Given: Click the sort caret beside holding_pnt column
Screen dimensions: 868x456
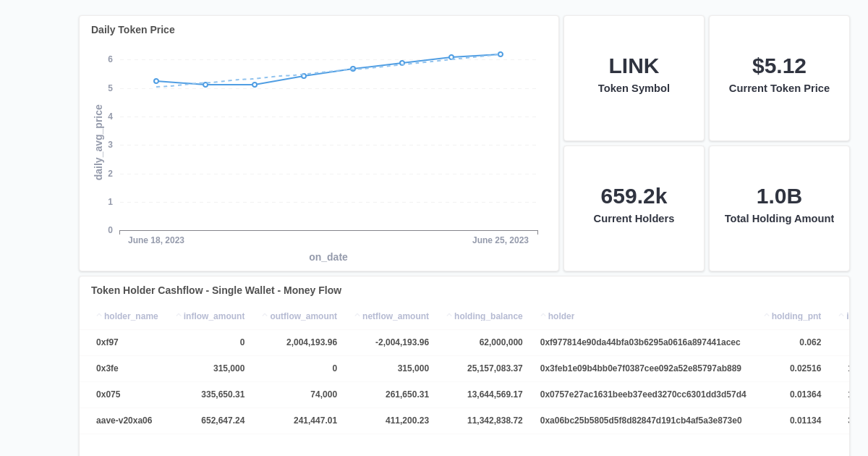Looking at the screenshot, I should [x=767, y=316].
